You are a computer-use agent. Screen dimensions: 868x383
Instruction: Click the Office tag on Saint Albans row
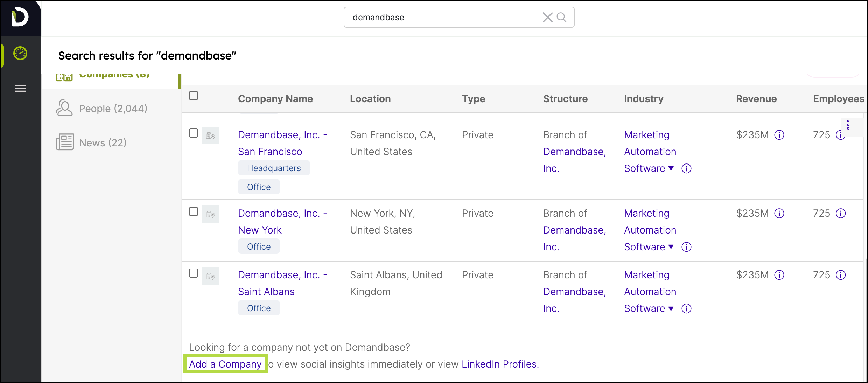[x=259, y=308]
